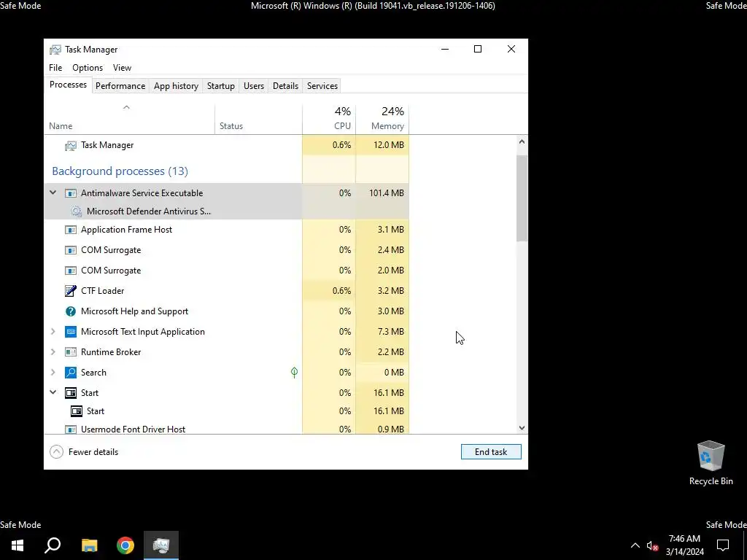This screenshot has height=560, width=747.
Task: Open taskbar Search magnifier
Action: pyautogui.click(x=53, y=545)
